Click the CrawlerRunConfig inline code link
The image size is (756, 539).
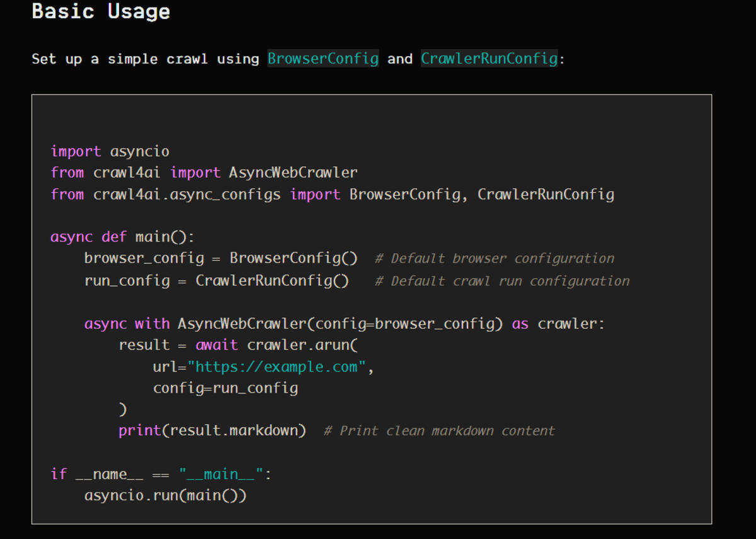click(490, 59)
